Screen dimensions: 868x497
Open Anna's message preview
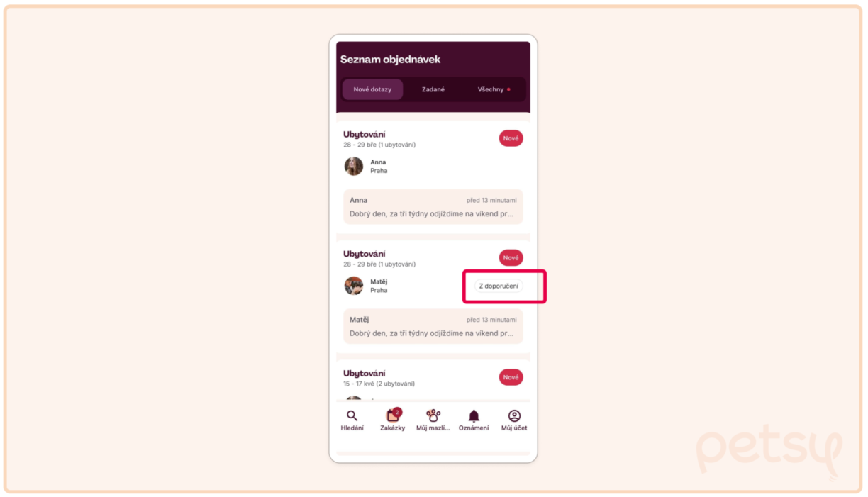coord(433,206)
